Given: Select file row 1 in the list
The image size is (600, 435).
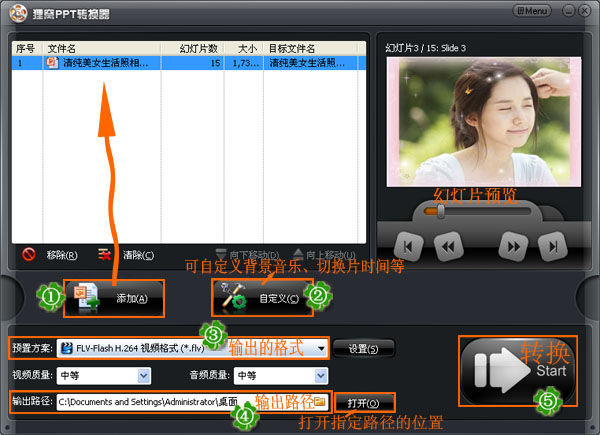Looking at the screenshot, I should point(189,63).
